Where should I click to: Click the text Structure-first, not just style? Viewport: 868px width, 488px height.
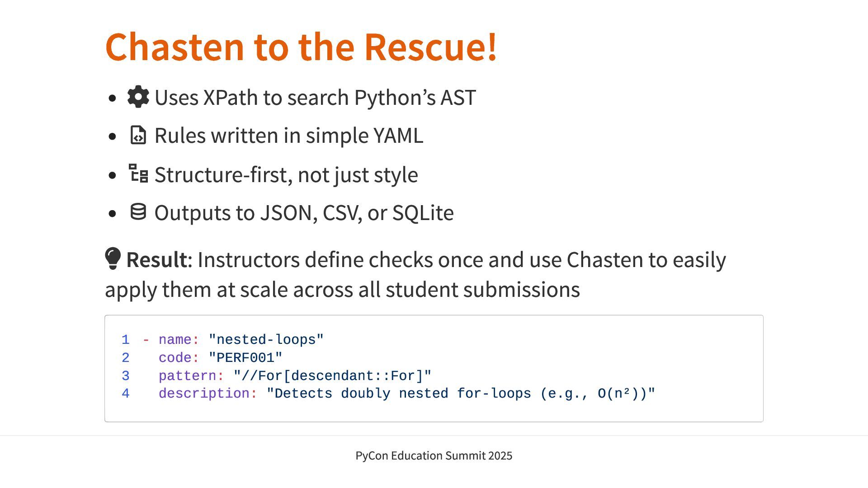coord(286,175)
